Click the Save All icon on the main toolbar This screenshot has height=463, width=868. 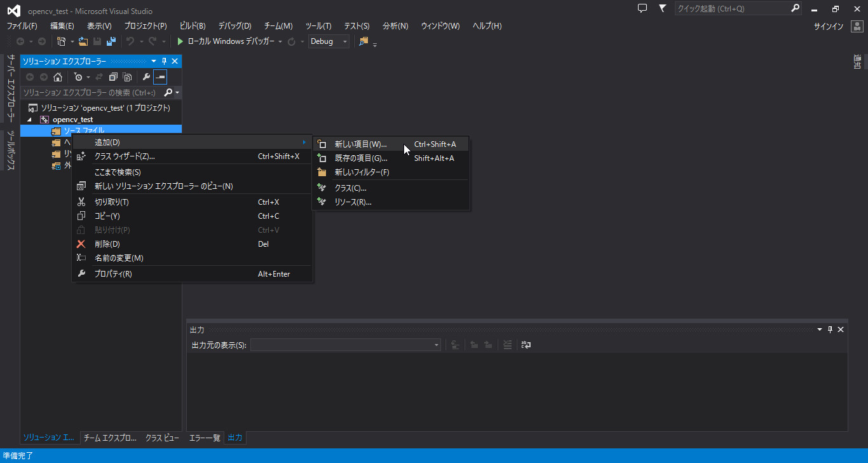pos(111,42)
